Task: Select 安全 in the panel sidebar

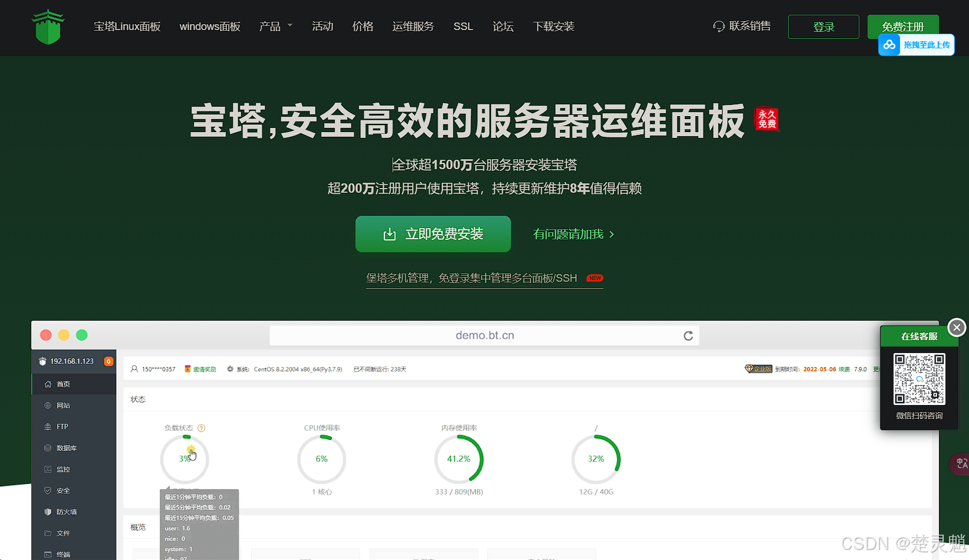Action: pos(74,490)
